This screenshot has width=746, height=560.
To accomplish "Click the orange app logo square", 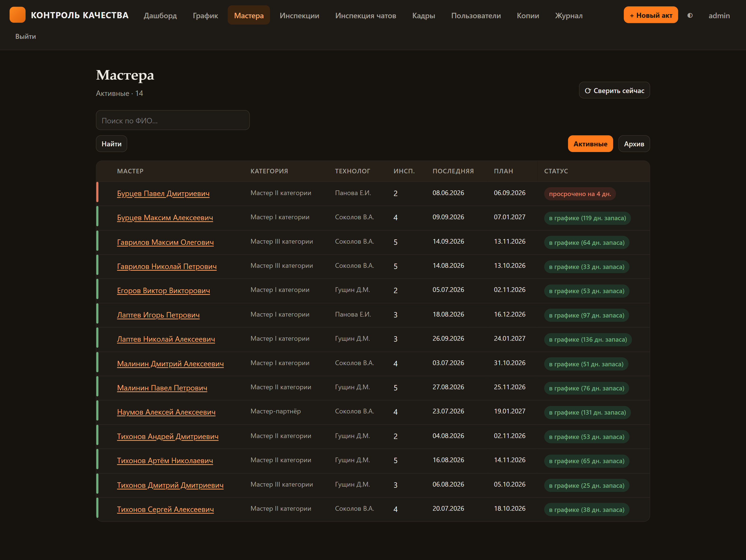I will pyautogui.click(x=18, y=15).
